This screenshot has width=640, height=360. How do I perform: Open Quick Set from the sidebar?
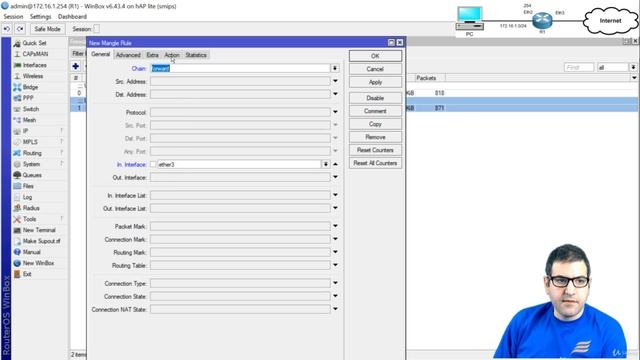click(34, 43)
